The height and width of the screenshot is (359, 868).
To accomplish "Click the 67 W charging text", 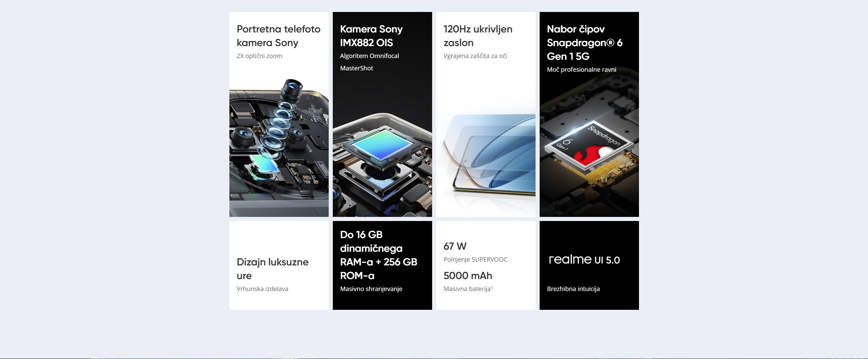I will tap(455, 246).
